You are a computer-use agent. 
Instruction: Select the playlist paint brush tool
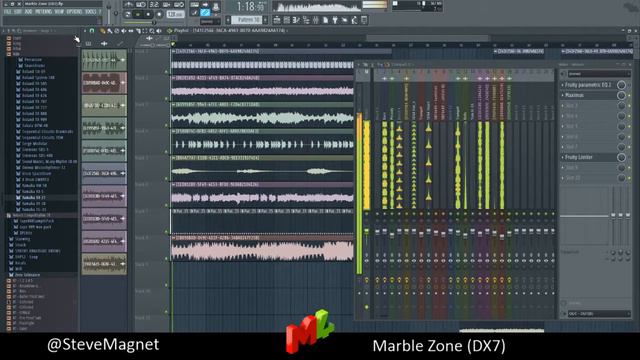coord(110,31)
